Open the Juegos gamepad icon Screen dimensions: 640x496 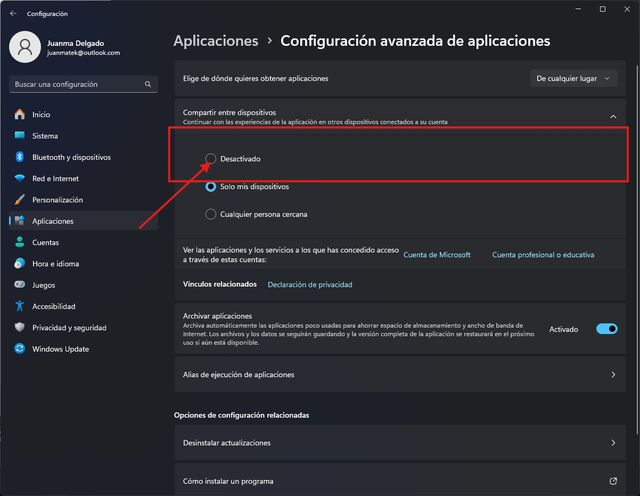[x=20, y=285]
